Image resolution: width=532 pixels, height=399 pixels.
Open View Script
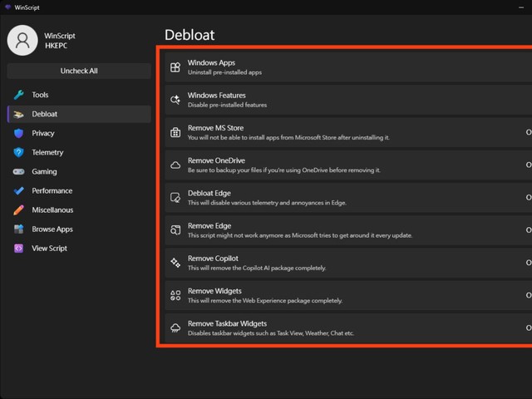click(79, 249)
